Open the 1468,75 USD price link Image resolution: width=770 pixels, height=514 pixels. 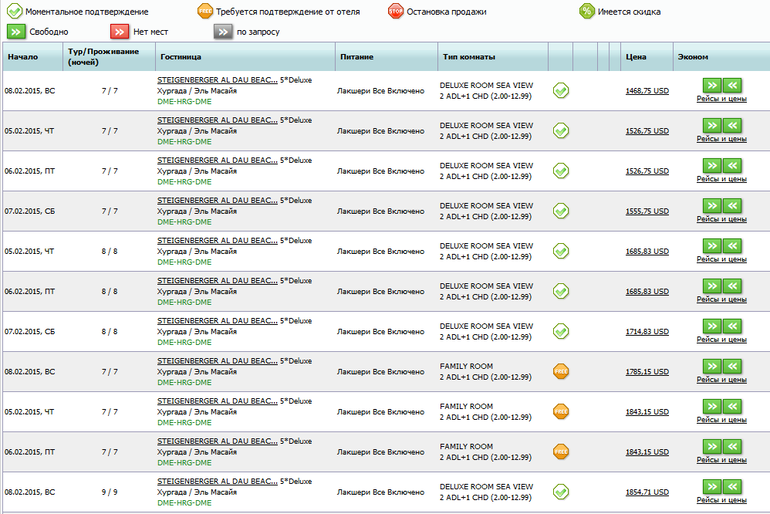click(x=646, y=91)
